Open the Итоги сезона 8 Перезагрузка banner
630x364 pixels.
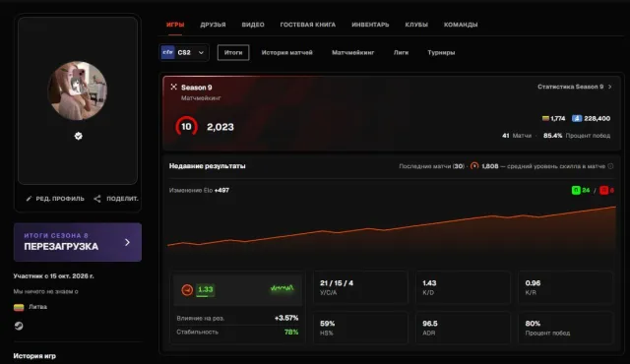click(78, 242)
